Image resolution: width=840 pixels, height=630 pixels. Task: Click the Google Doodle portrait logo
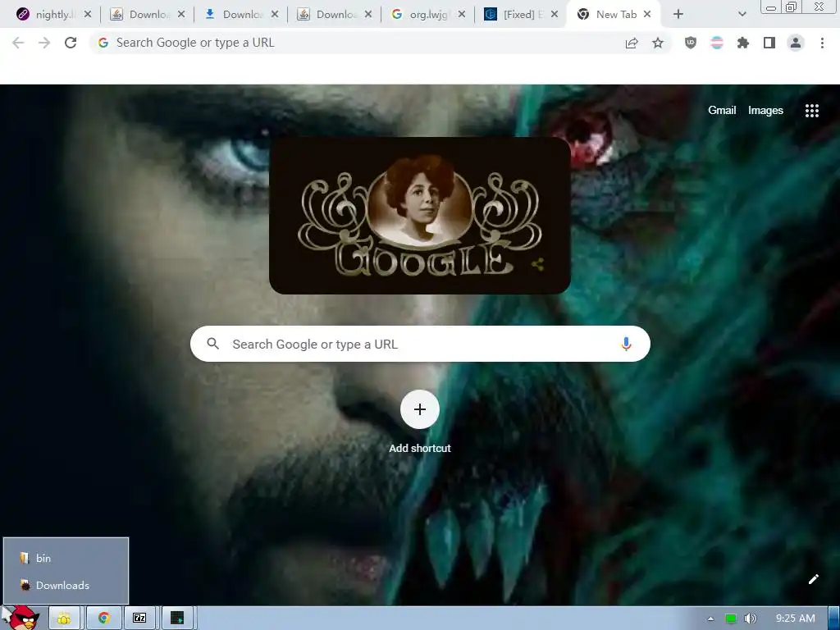[x=420, y=216]
